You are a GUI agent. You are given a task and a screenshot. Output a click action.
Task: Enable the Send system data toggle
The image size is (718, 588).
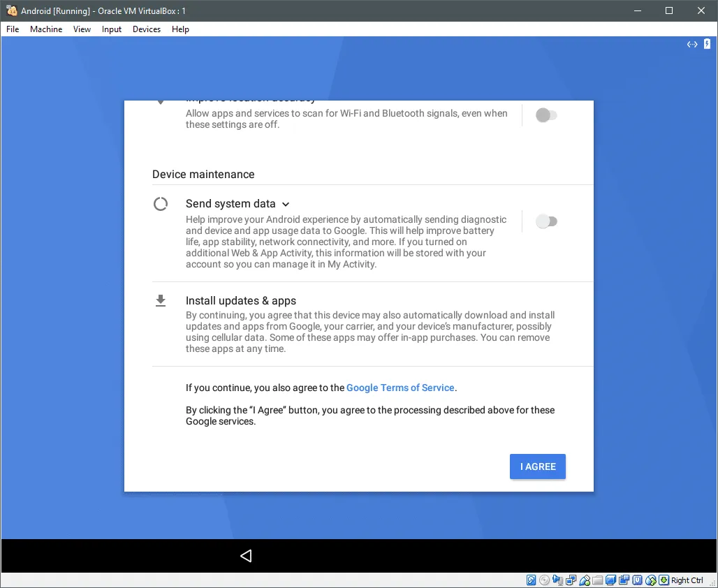coord(546,221)
